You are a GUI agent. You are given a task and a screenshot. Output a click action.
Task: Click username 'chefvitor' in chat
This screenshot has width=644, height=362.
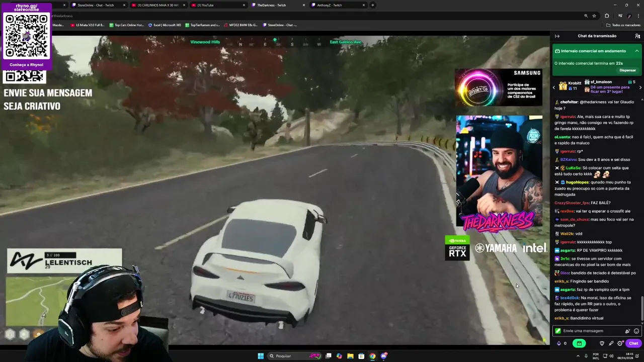point(569,102)
